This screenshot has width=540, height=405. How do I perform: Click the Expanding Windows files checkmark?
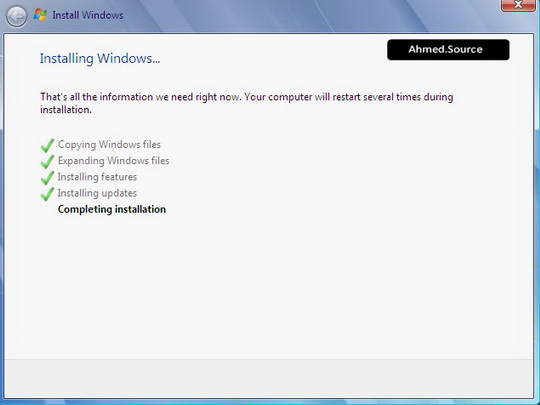(x=47, y=162)
